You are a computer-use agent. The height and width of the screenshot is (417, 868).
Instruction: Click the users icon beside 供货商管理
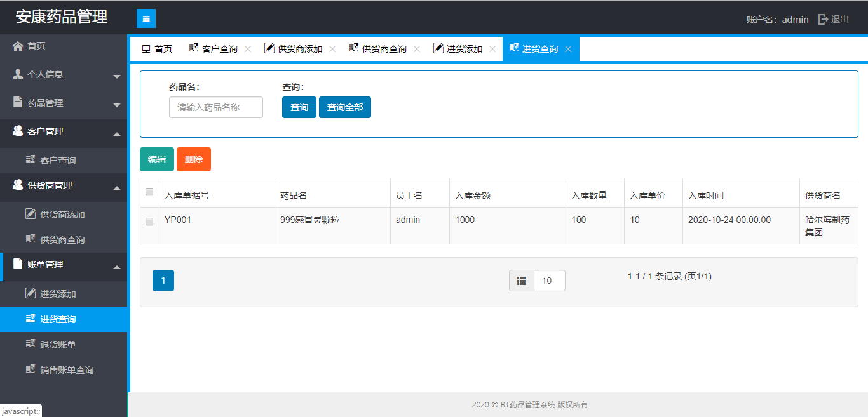18,185
